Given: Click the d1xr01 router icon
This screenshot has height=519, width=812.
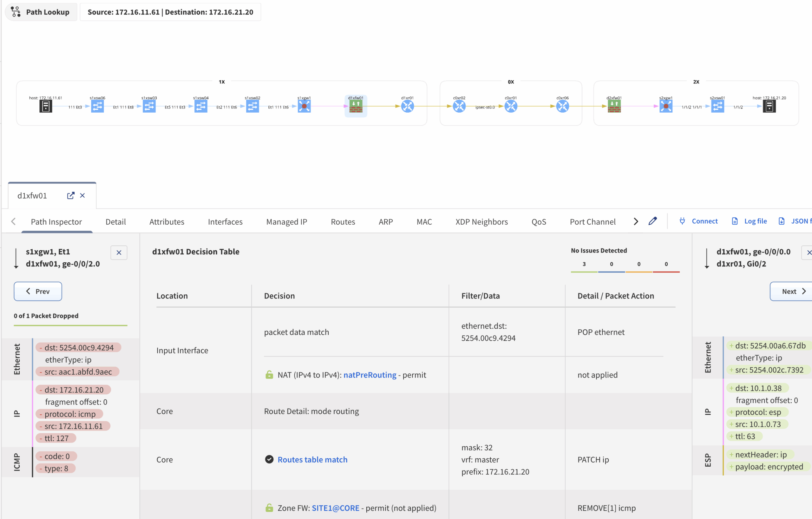Looking at the screenshot, I should pos(407,106).
